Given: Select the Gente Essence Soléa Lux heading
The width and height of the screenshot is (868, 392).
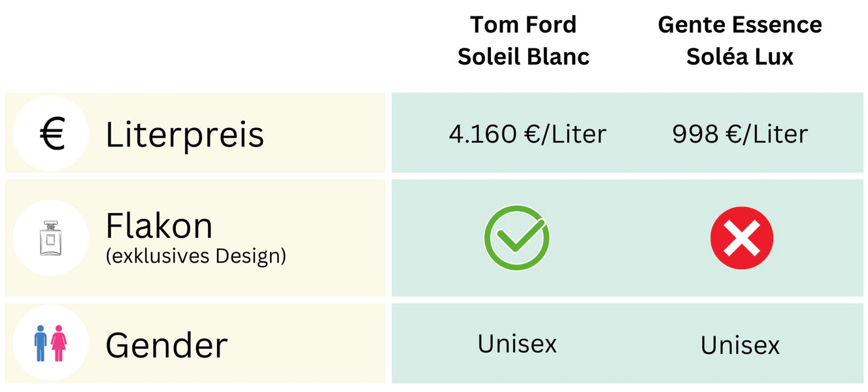Looking at the screenshot, I should point(740,41).
